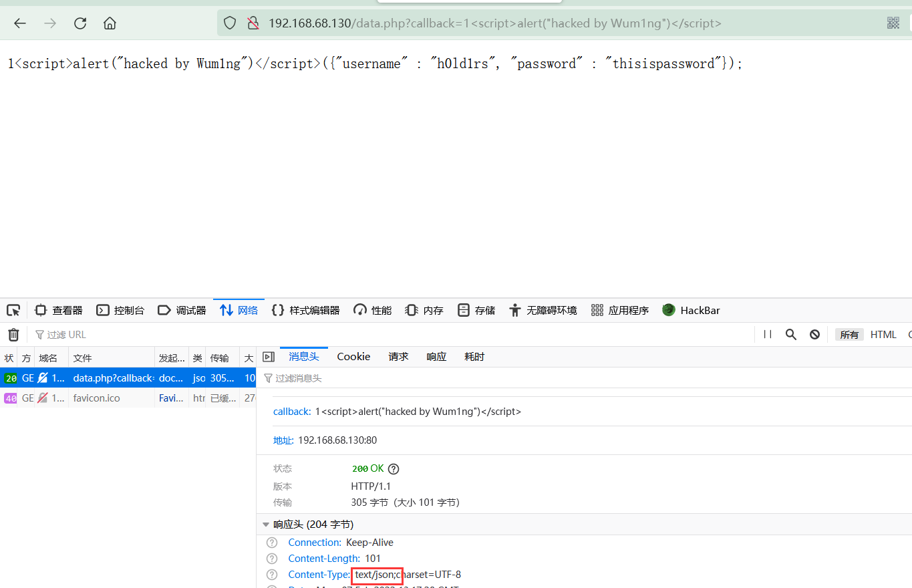Click the HTTP/1.1 version value
Image resolution: width=912 pixels, height=588 pixels.
(x=372, y=486)
